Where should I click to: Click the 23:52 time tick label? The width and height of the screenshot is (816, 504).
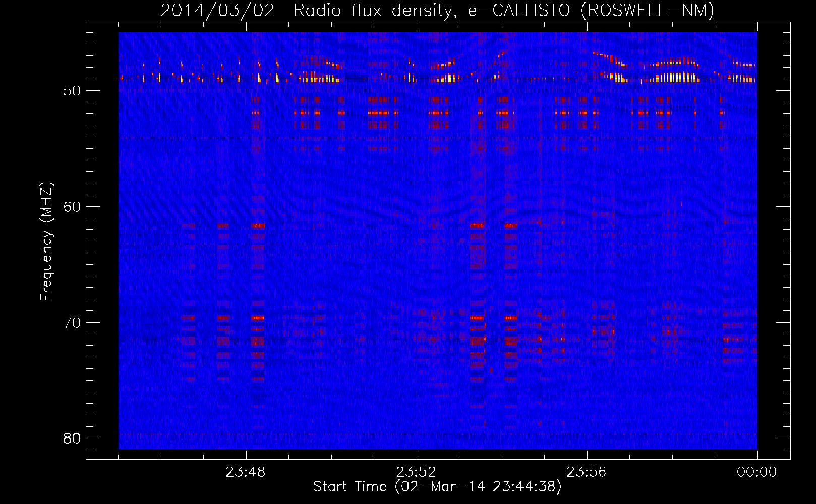click(416, 472)
